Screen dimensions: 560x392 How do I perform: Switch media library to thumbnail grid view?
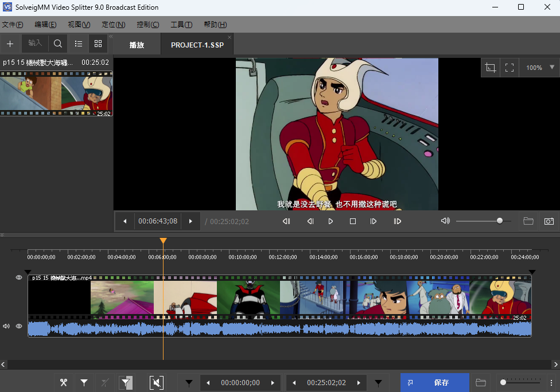(98, 44)
